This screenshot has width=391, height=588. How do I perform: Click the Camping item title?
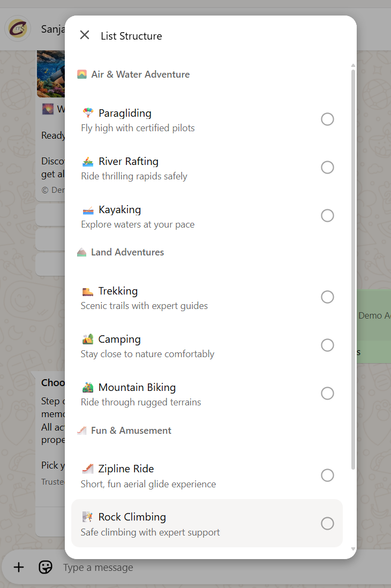tap(119, 340)
